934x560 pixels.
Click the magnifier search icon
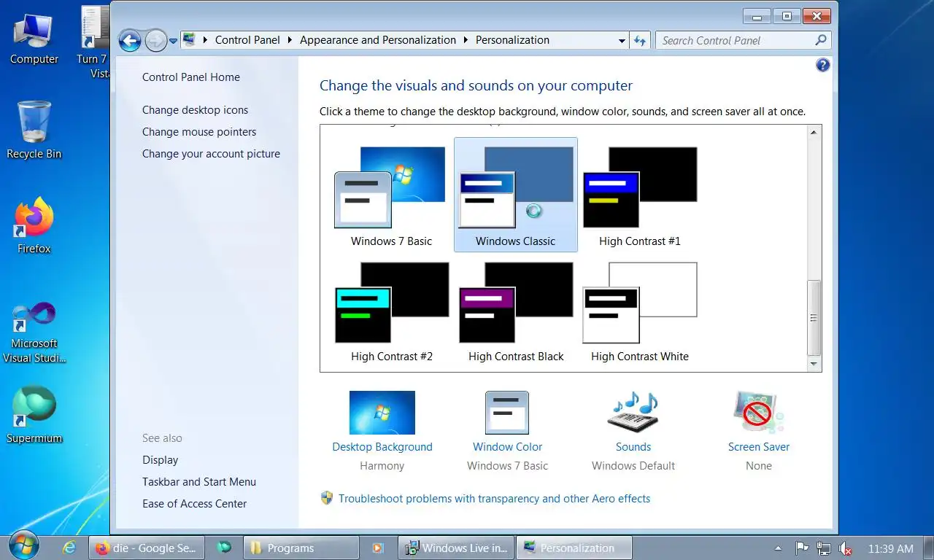pyautogui.click(x=821, y=41)
